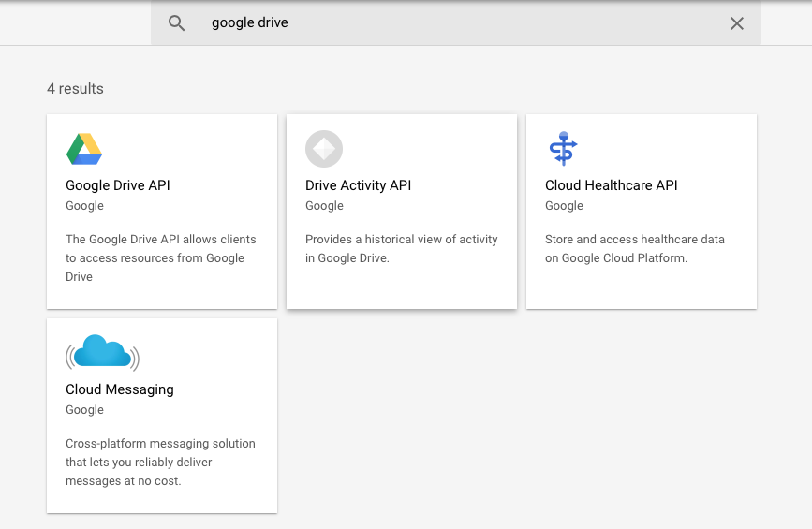The image size is (812, 529).
Task: Open the Drive Activity API title
Action: tap(358, 185)
